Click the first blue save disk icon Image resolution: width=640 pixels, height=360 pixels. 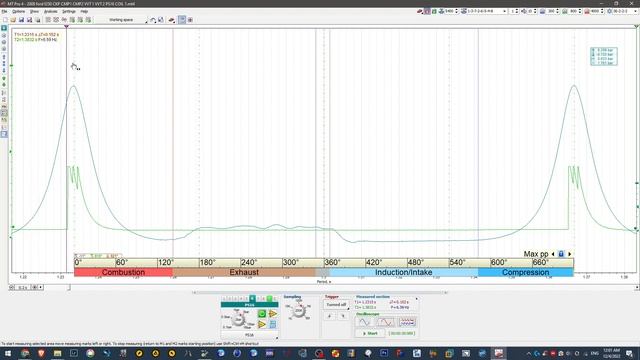(x=21, y=20)
